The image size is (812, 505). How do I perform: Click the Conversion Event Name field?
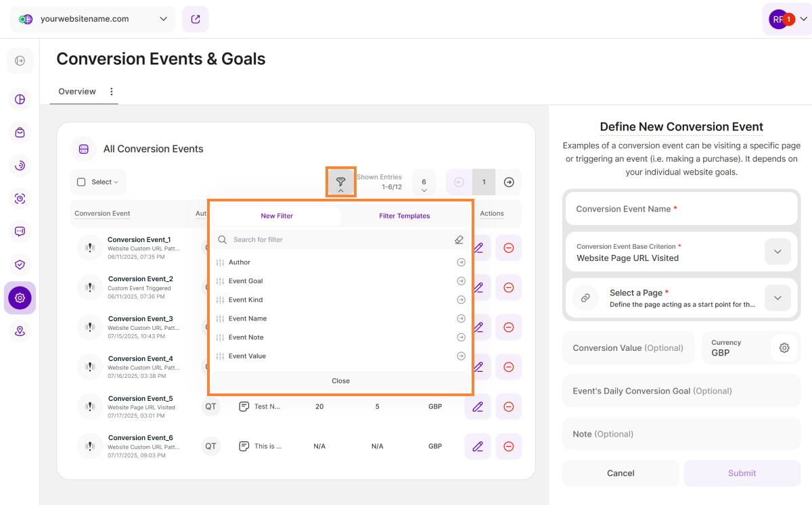pos(681,209)
